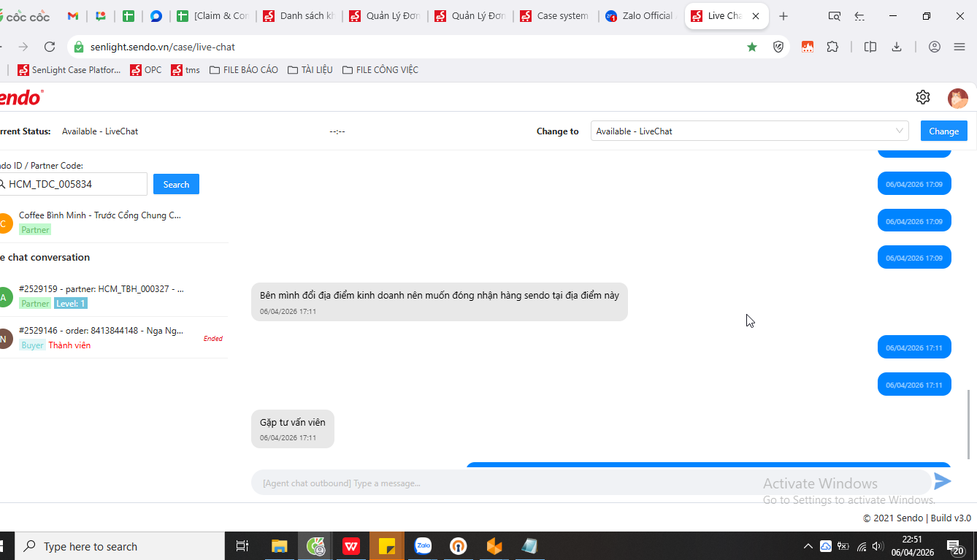Show hidden system tray icons
This screenshot has height=560, width=977.
[x=808, y=546]
